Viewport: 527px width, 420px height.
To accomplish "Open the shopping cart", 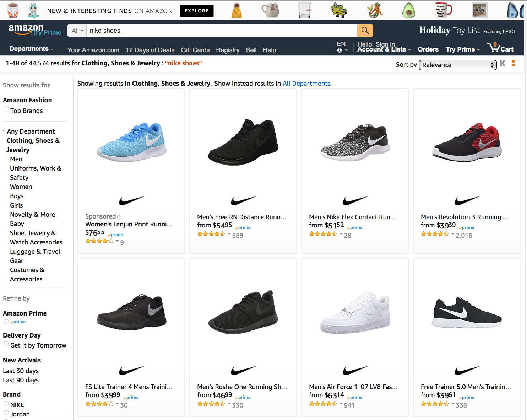I will pyautogui.click(x=501, y=48).
